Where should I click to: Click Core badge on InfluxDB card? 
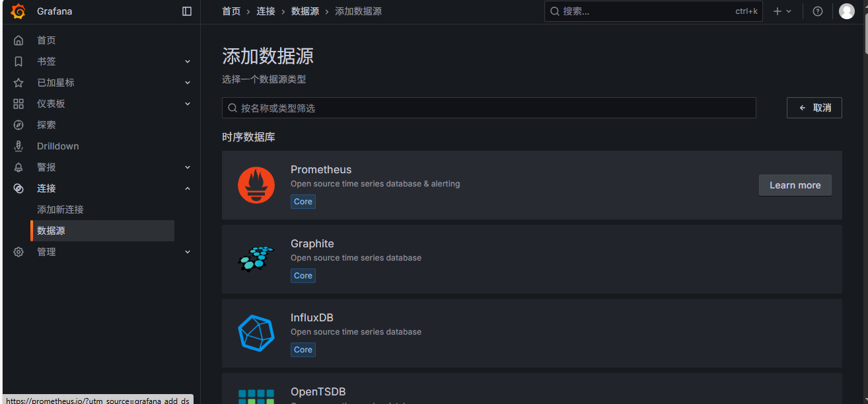(x=303, y=350)
